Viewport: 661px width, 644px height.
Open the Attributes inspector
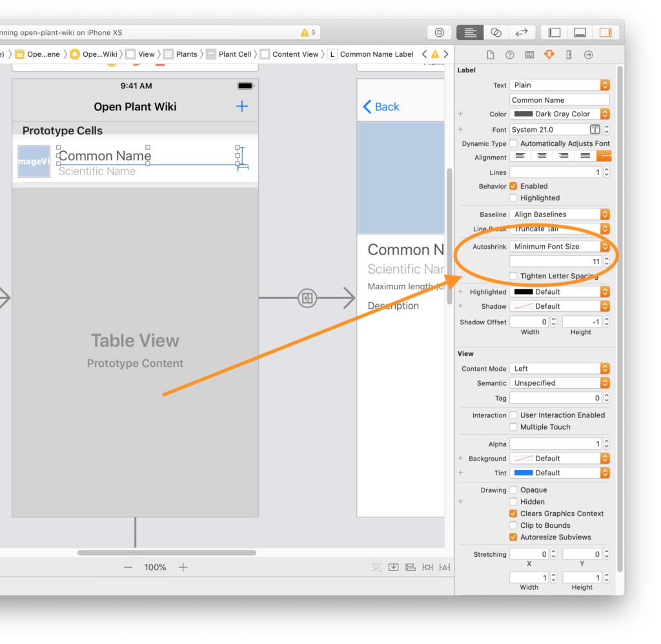(549, 55)
